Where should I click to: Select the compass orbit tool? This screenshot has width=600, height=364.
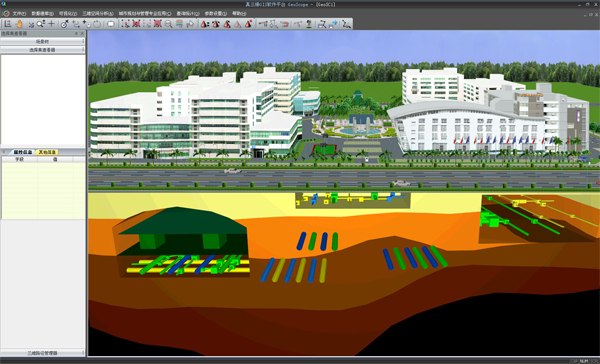pos(64,24)
